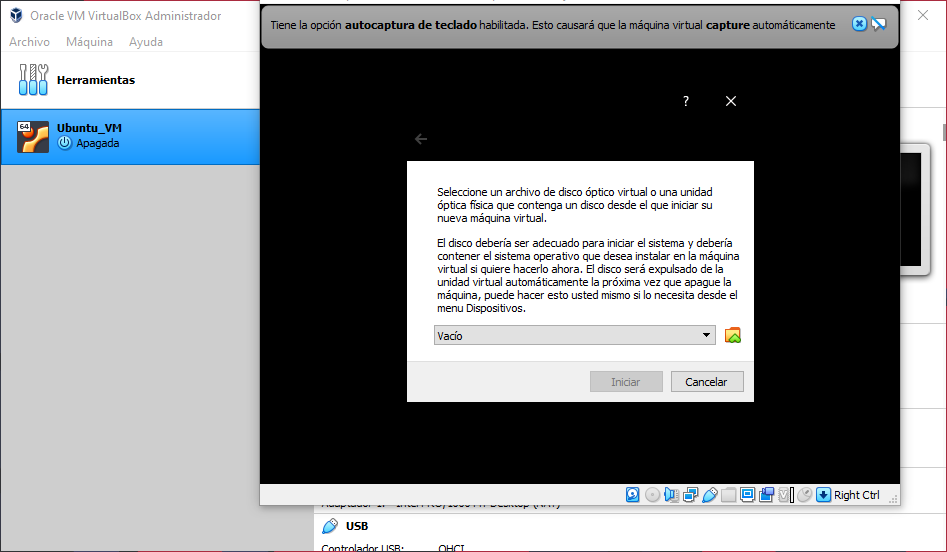This screenshot has height=552, width=947.
Task: Click the display status icon
Action: 747,495
